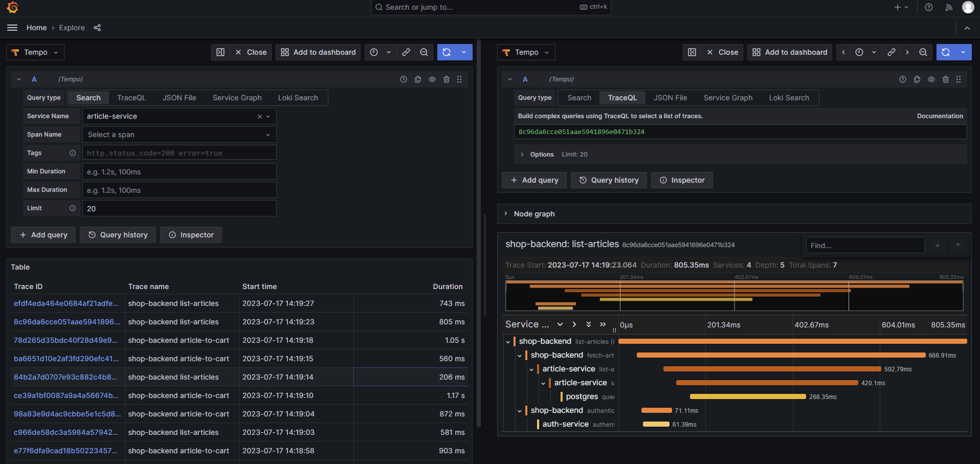Open trace efdf4eda464e0684af21adfe link
The image size is (980, 464).
click(x=66, y=303)
